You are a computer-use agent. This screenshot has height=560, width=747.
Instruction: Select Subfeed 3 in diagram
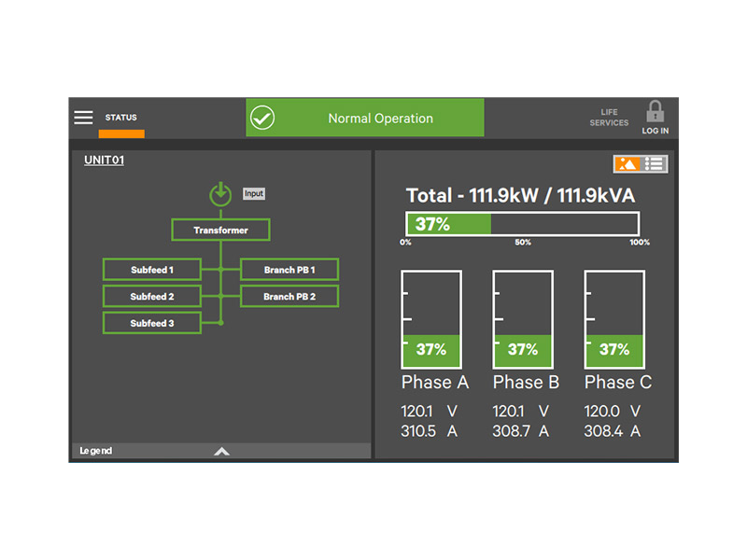pyautogui.click(x=152, y=323)
